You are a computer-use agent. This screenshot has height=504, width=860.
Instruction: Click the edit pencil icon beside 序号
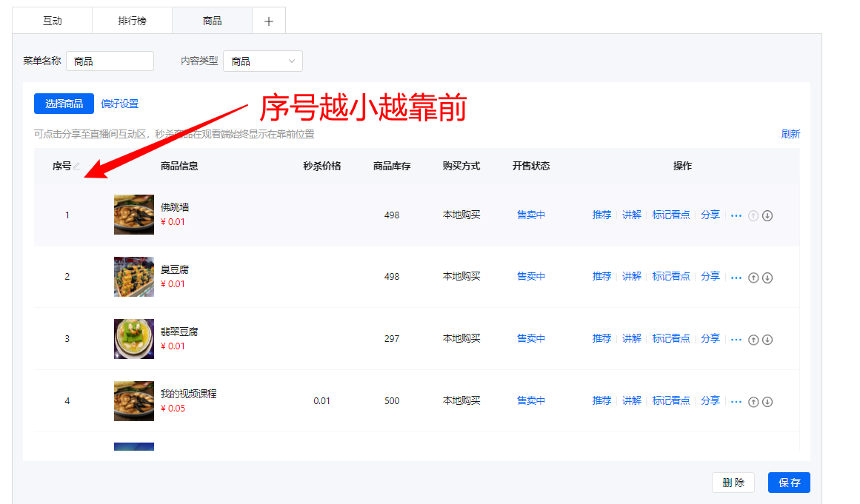pyautogui.click(x=77, y=167)
